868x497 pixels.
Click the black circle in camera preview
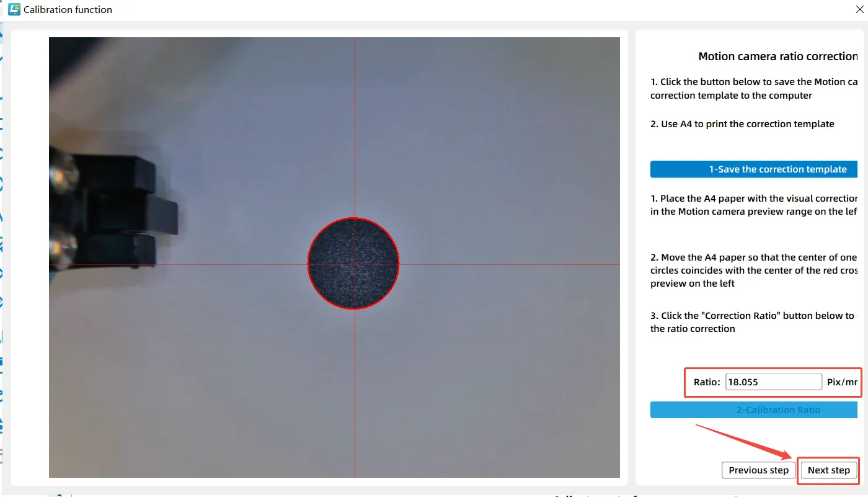(x=353, y=263)
